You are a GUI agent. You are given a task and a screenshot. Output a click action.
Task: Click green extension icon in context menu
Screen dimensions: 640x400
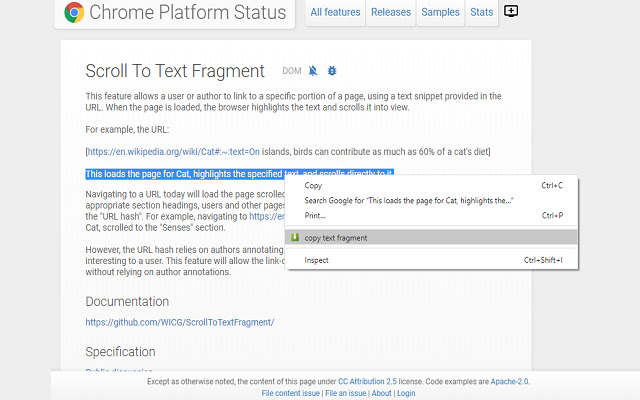(293, 238)
